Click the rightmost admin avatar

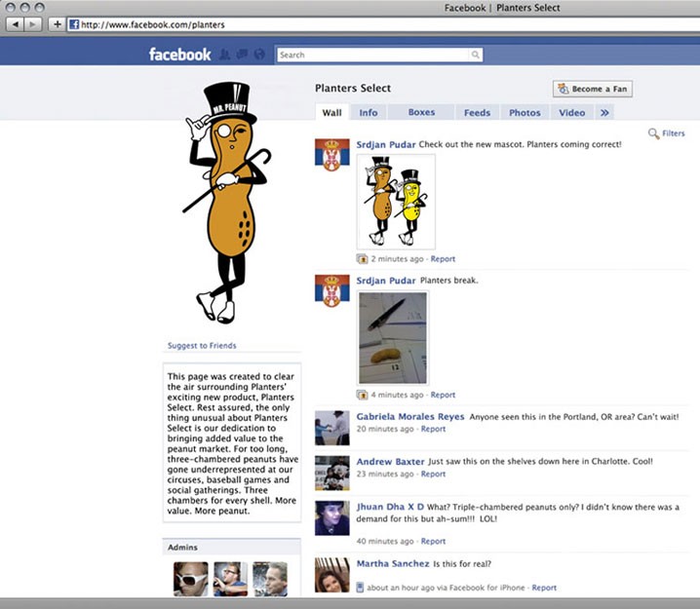pyautogui.click(x=270, y=579)
